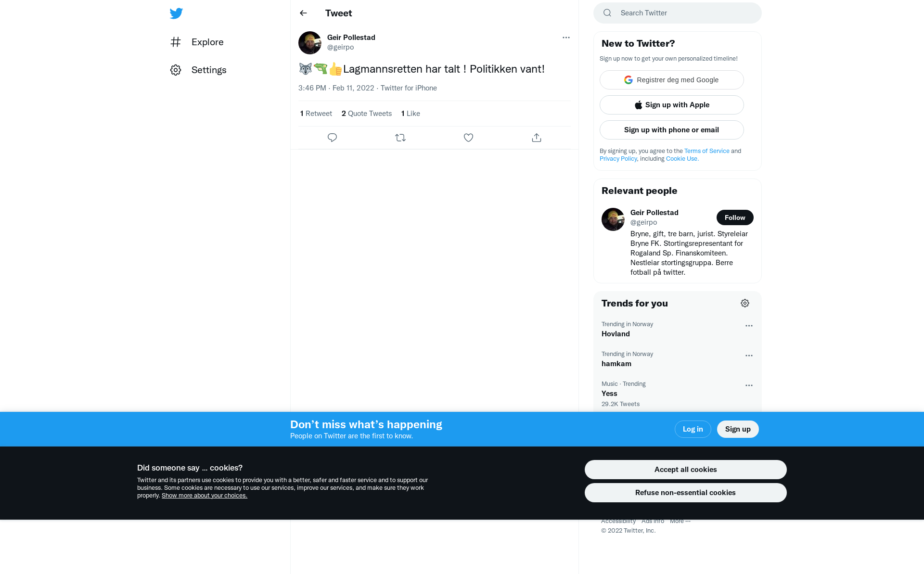Click the Twitter bird logo
Image resolution: width=924 pixels, height=574 pixels.
tap(176, 13)
